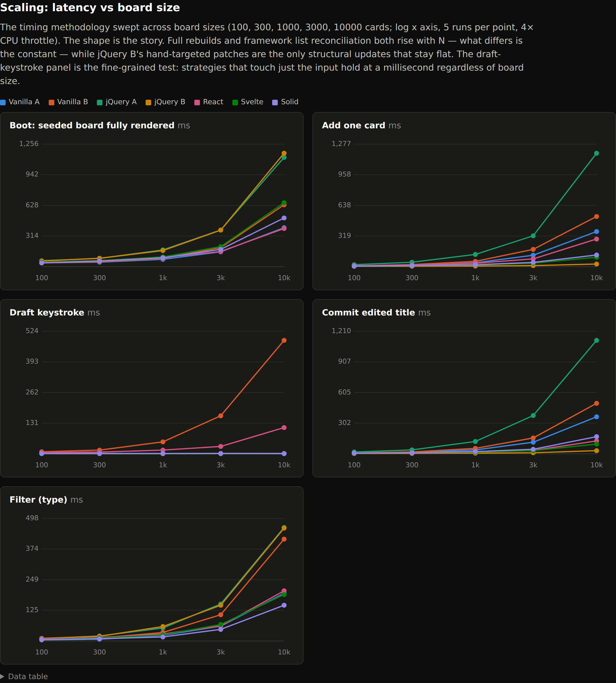Viewport: 616px width, 683px height.
Task: Click the 100 x-axis label in Commit edited title
Action: (x=354, y=465)
